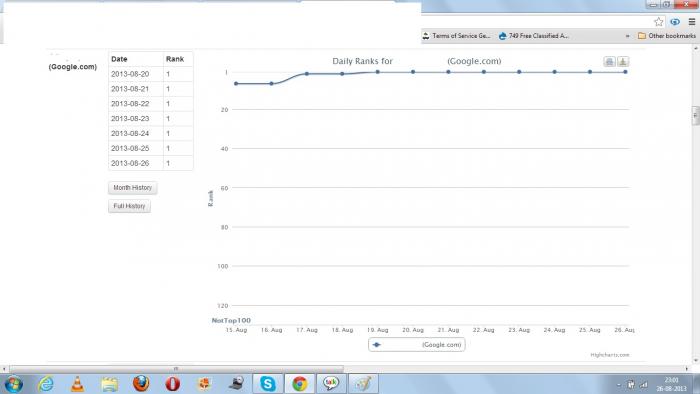Click the horizontal scrollbar at page bottom
The height and width of the screenshot is (394, 700).
(176, 369)
